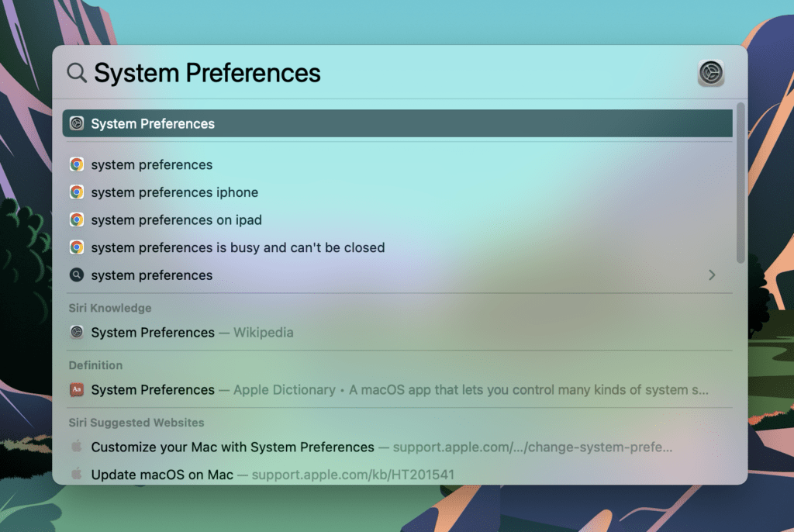
Task: Click the Wikipedia System Preferences icon
Action: (77, 333)
